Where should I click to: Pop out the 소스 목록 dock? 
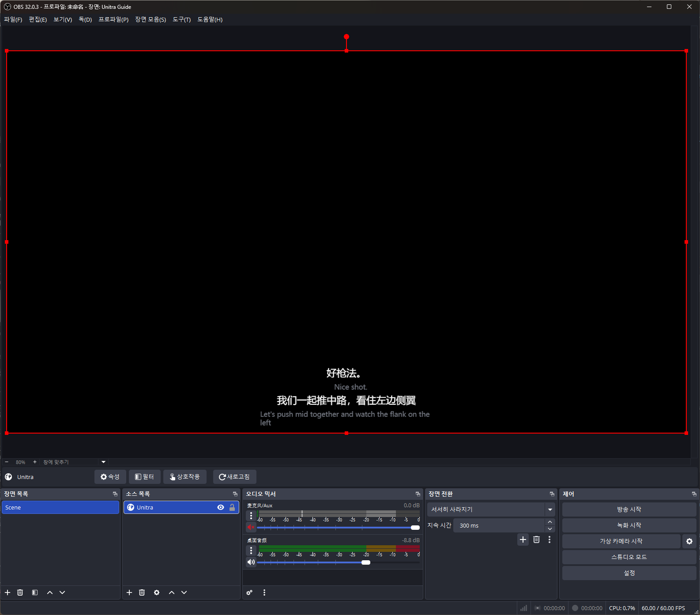coord(235,494)
